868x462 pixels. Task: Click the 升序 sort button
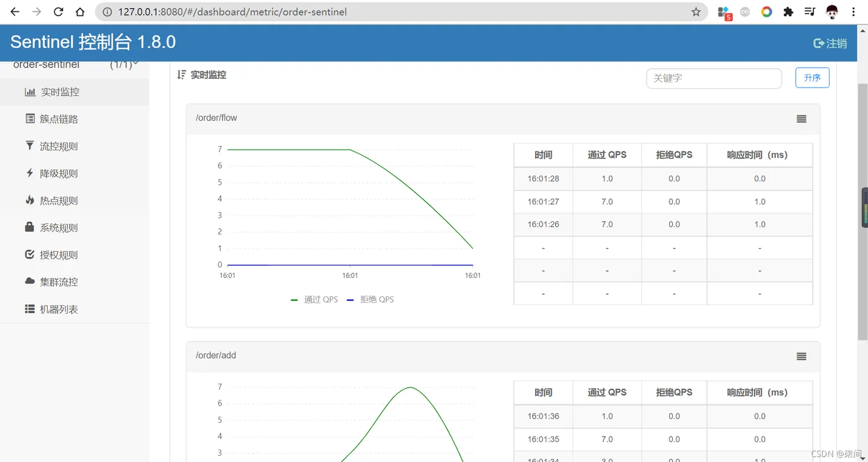pyautogui.click(x=812, y=78)
